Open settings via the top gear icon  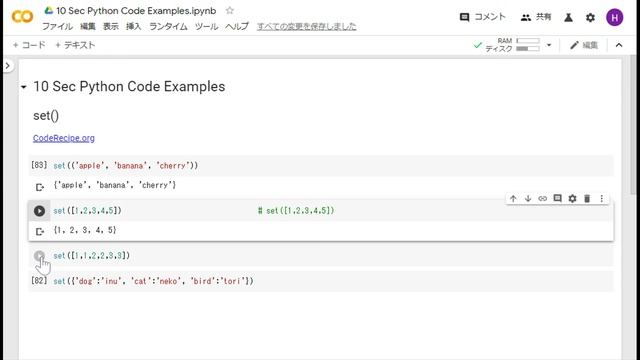click(590, 18)
